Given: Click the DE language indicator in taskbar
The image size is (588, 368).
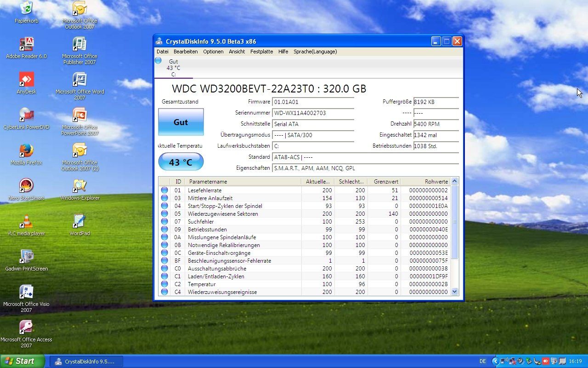Looking at the screenshot, I should (x=483, y=362).
